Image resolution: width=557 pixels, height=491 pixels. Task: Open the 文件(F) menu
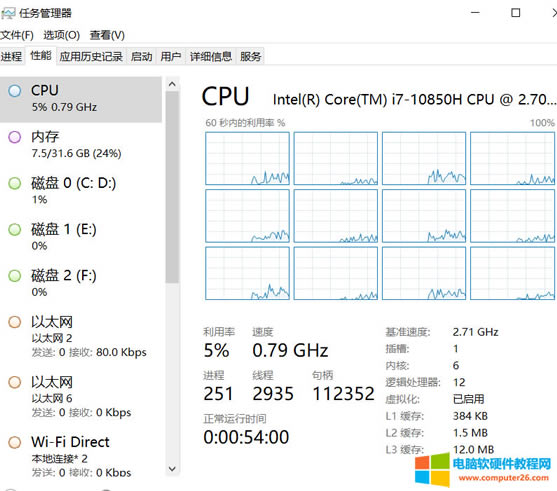(17, 35)
